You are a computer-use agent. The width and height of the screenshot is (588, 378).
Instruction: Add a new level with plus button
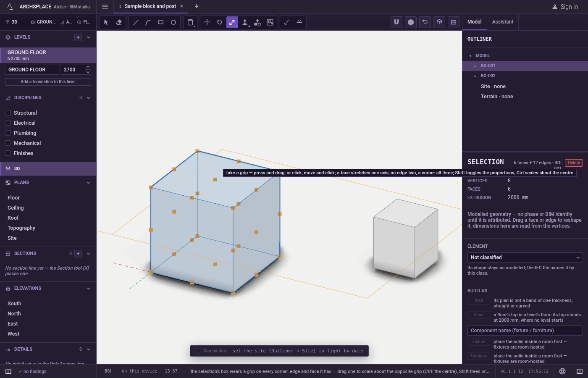[x=78, y=37]
